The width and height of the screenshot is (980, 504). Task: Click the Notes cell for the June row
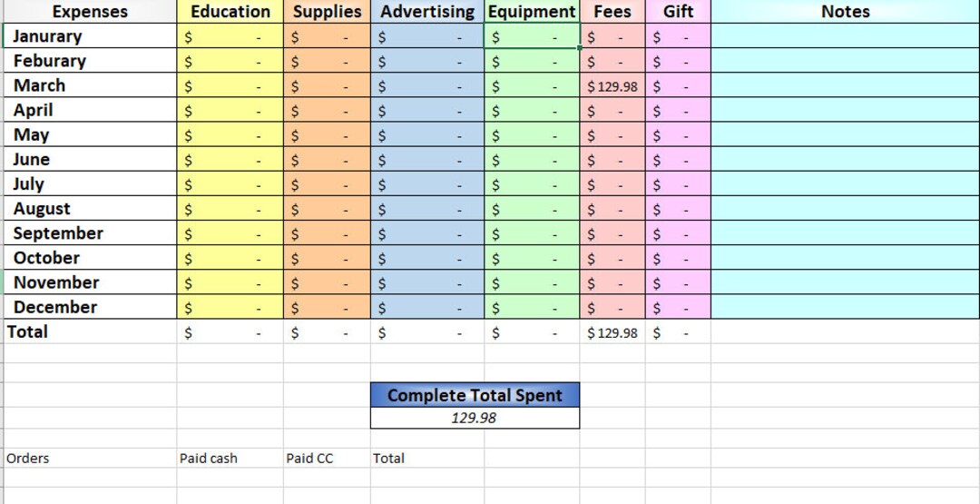[845, 160]
